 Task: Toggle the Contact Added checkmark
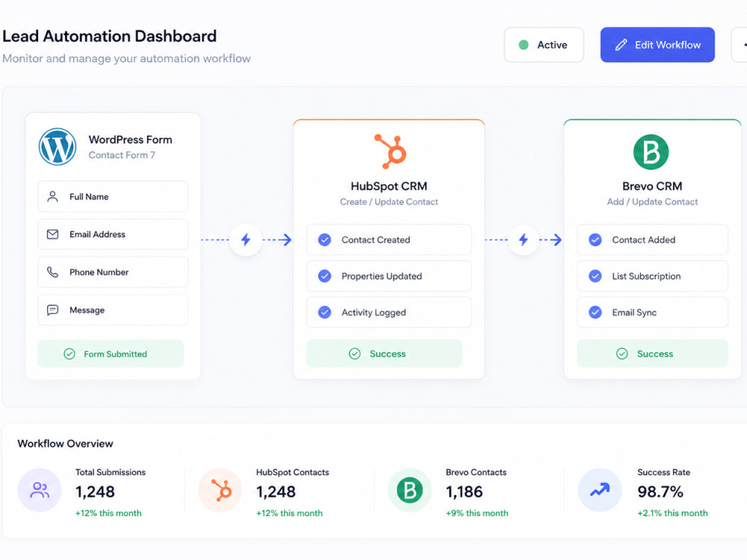(x=595, y=240)
